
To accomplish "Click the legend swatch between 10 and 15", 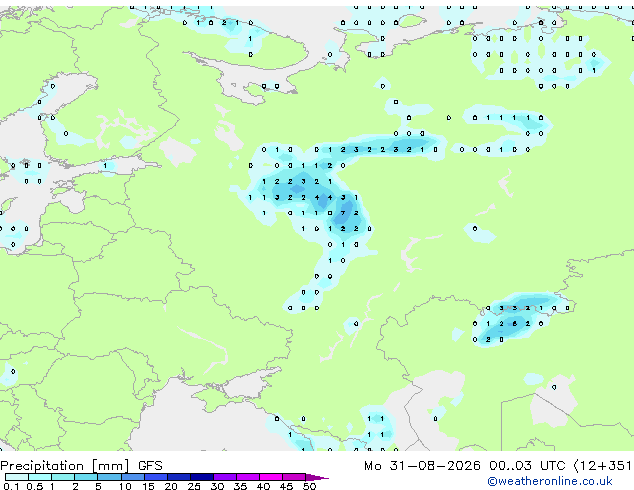I will point(132,477).
